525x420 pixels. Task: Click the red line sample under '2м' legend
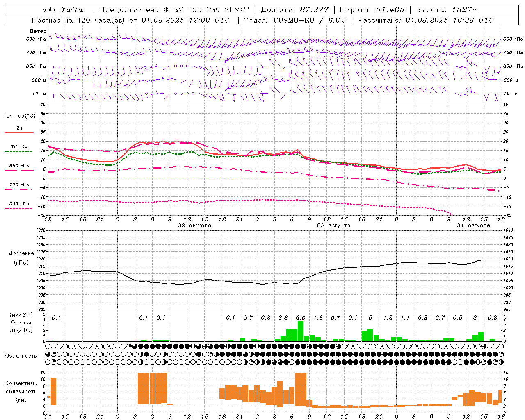[19, 133]
